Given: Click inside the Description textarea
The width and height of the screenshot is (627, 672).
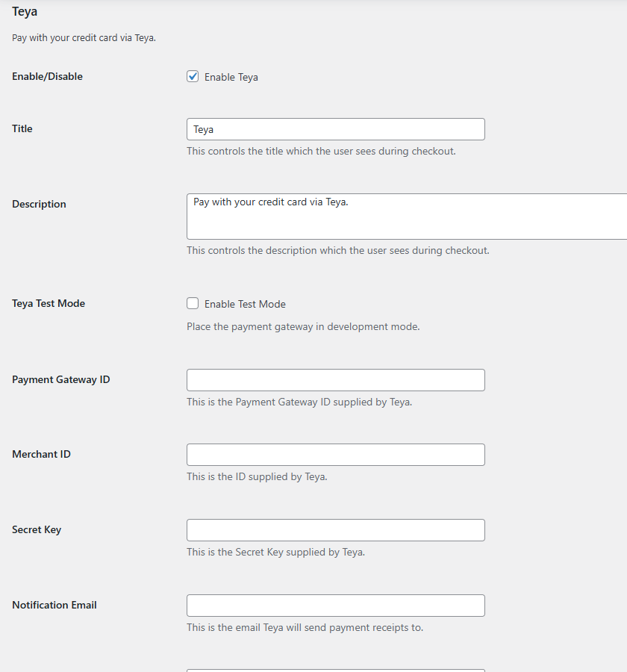Looking at the screenshot, I should tap(407, 217).
